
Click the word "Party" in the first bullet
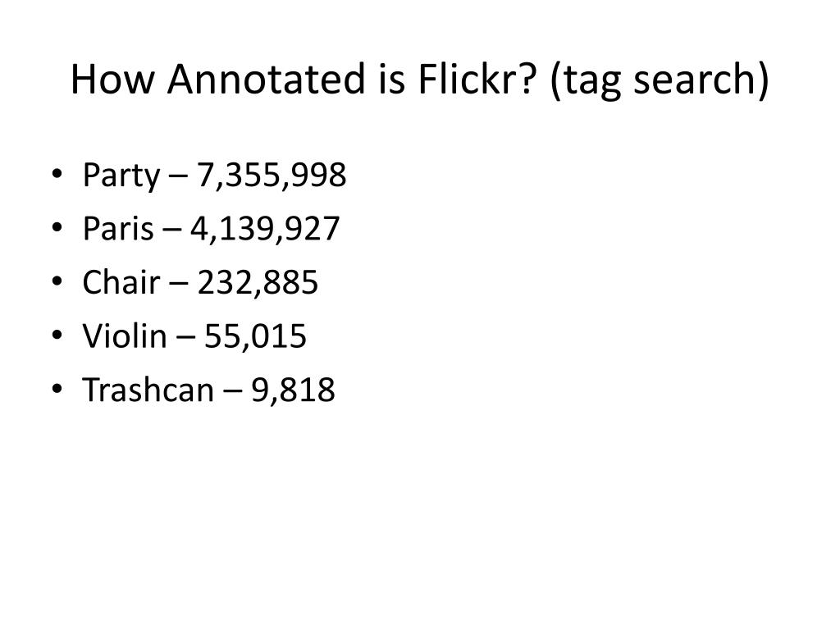point(121,176)
